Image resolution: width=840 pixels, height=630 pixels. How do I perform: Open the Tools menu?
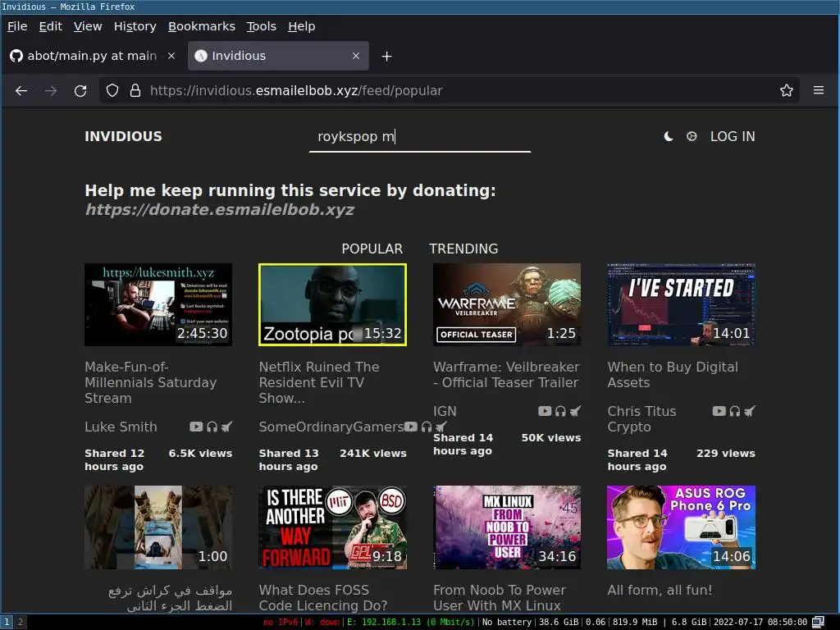[262, 26]
